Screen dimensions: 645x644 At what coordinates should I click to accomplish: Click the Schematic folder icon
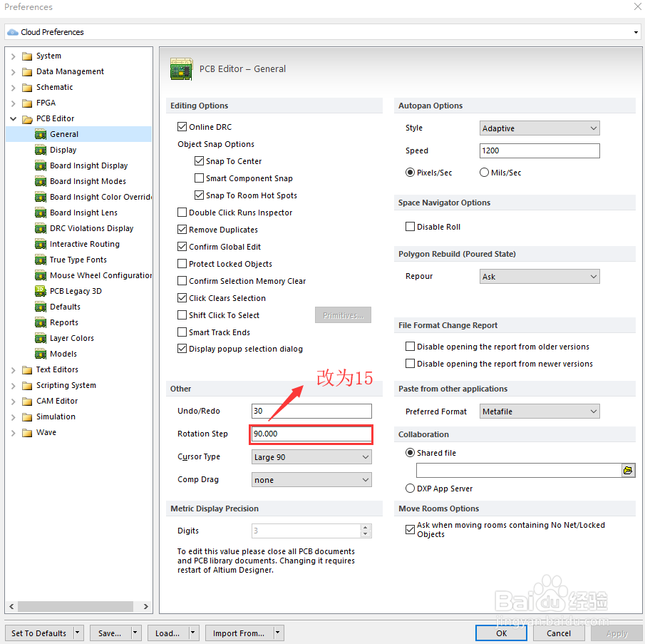coord(27,87)
